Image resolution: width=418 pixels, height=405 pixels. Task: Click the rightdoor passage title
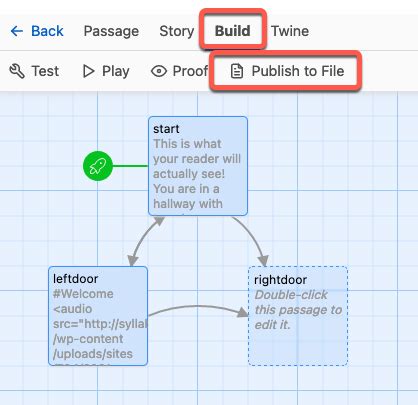coord(280,280)
